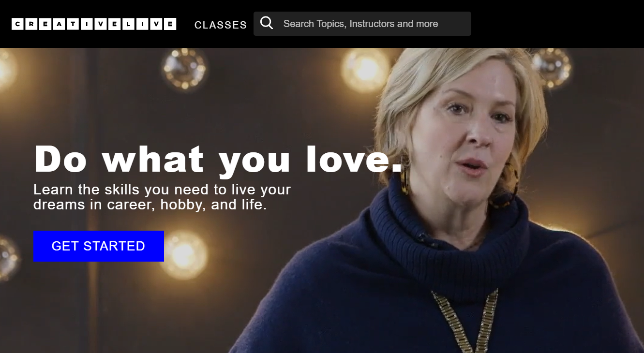Click the magnifying glass search icon
Image resolution: width=644 pixels, height=353 pixels.
(x=267, y=23)
